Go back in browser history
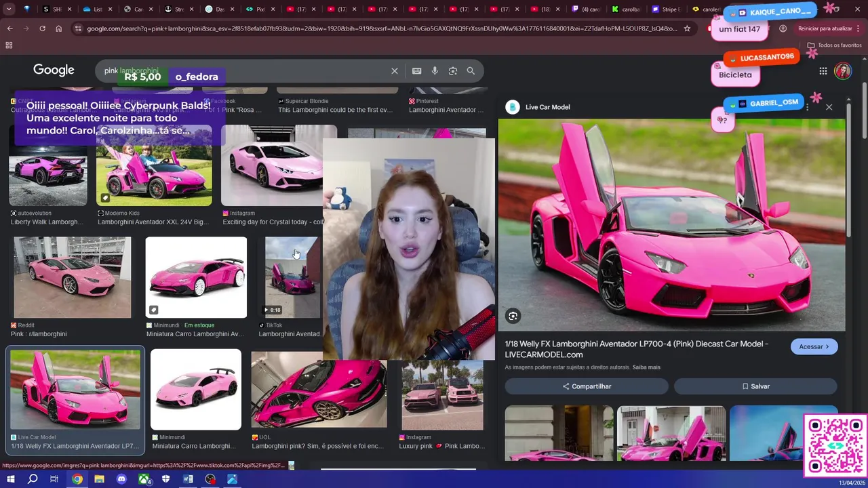868x488 pixels. tap(9, 28)
